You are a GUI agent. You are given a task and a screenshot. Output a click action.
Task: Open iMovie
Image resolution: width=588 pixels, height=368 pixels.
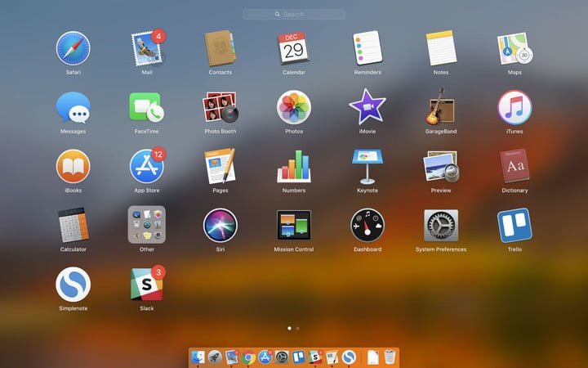coord(367,107)
